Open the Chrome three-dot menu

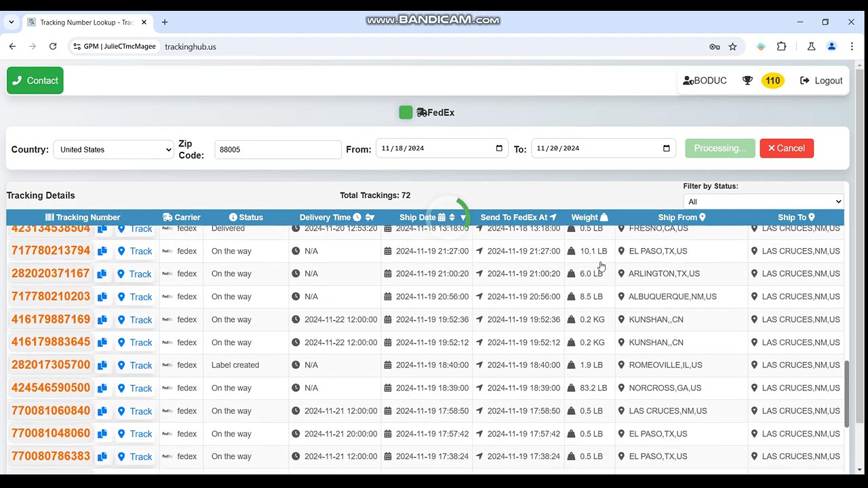[852, 47]
